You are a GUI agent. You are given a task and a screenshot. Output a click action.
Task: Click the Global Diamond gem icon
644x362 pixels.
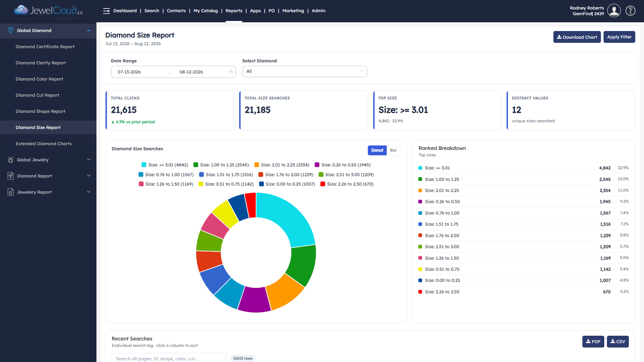click(x=11, y=31)
